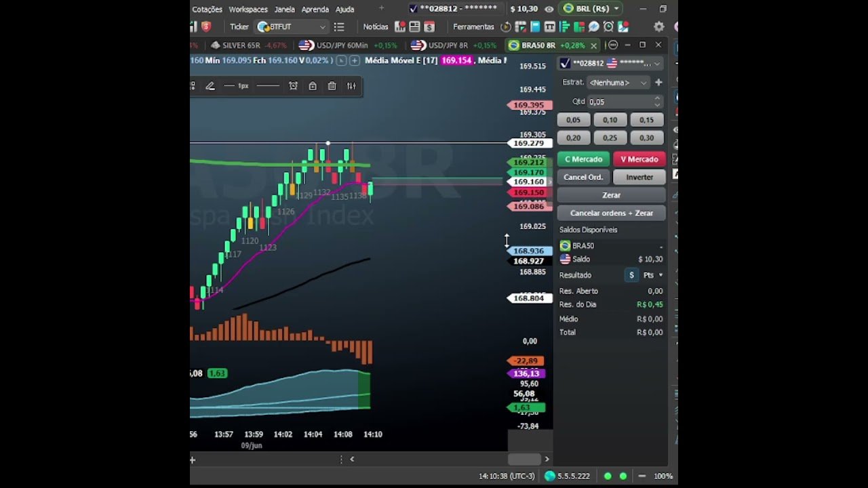Add indicator with plus button in title
The width and height of the screenshot is (868, 488).
[354, 60]
